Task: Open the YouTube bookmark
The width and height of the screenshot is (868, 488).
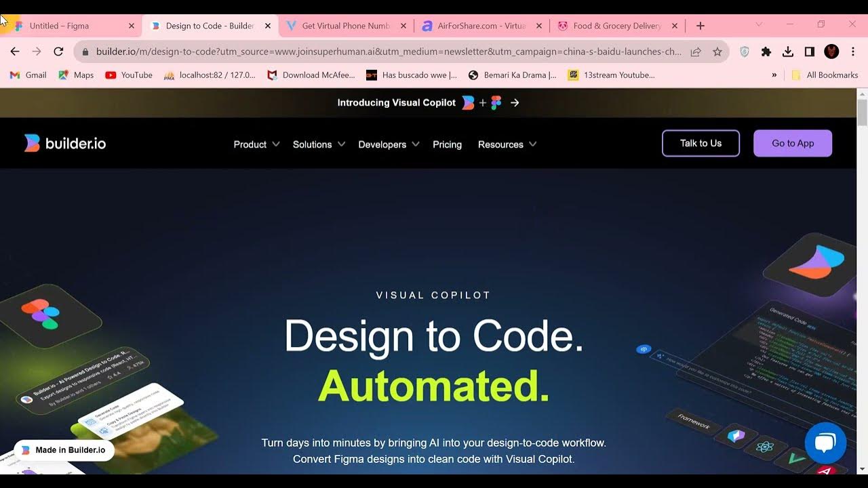Action: click(x=129, y=75)
